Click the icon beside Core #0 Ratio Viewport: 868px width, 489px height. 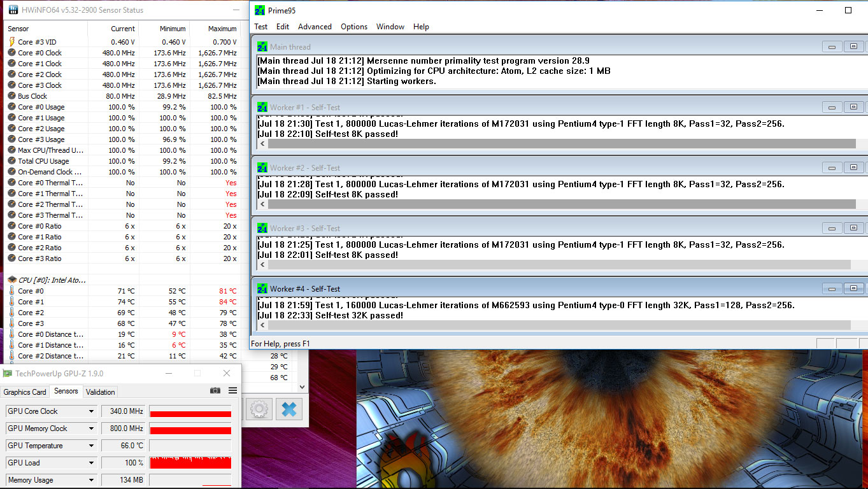coord(11,226)
